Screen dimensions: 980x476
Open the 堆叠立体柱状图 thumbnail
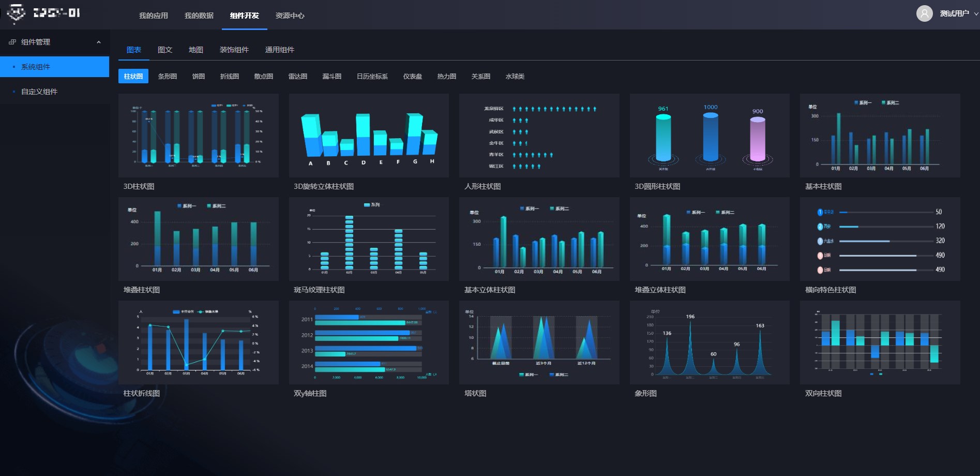pyautogui.click(x=710, y=239)
